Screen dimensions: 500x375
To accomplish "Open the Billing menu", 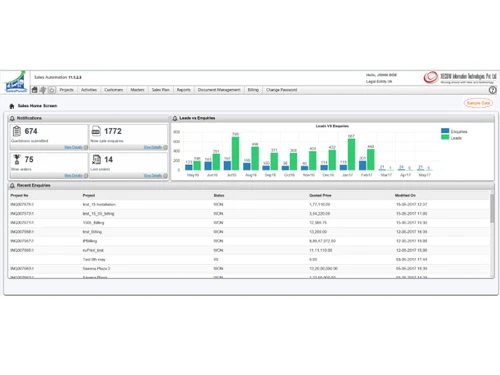I will [253, 90].
